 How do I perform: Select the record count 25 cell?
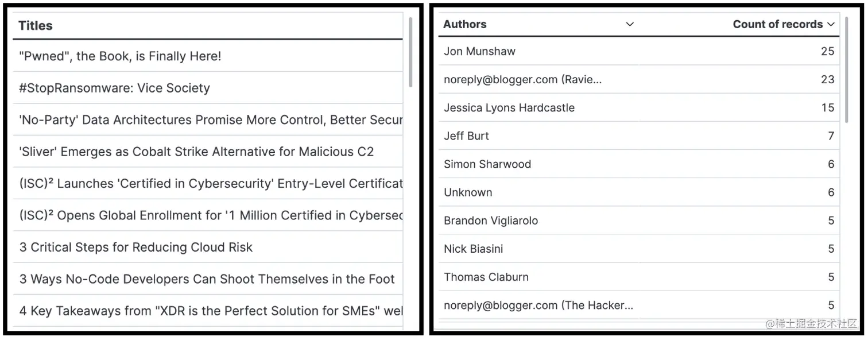pyautogui.click(x=739, y=51)
